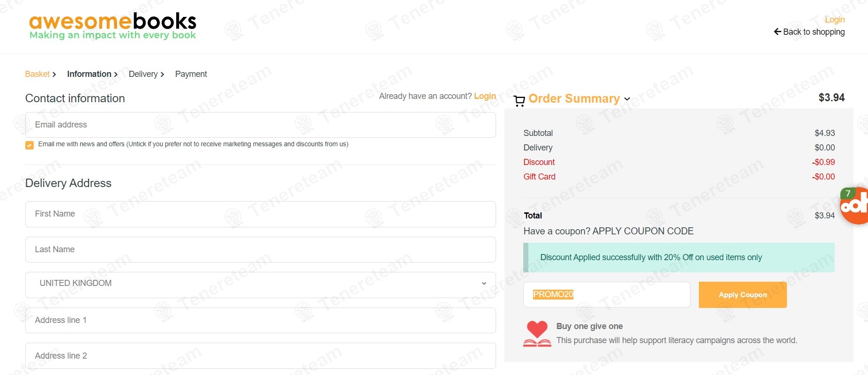Click the coupon code field containing PROMO20
The width and height of the screenshot is (868, 375).
[x=607, y=294]
